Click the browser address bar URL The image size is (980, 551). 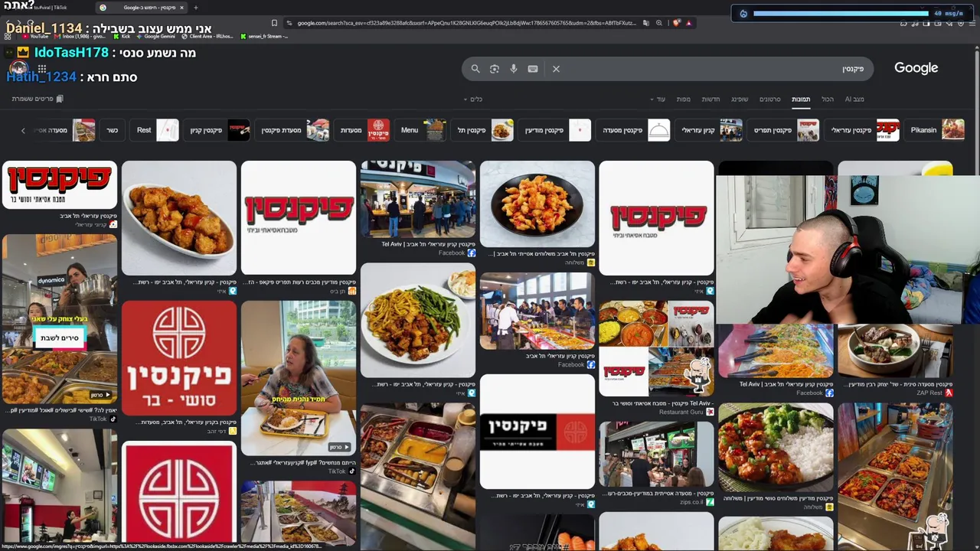tap(467, 23)
